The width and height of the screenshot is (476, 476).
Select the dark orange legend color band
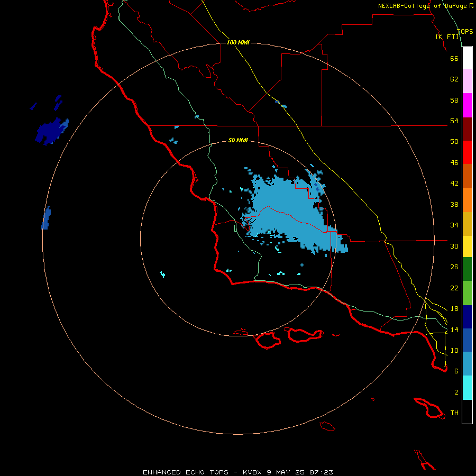point(467,176)
